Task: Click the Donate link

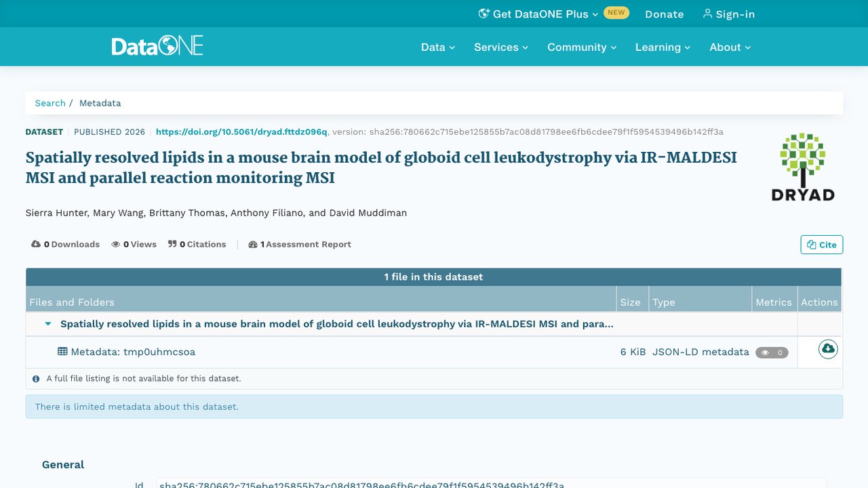Action: tap(665, 14)
